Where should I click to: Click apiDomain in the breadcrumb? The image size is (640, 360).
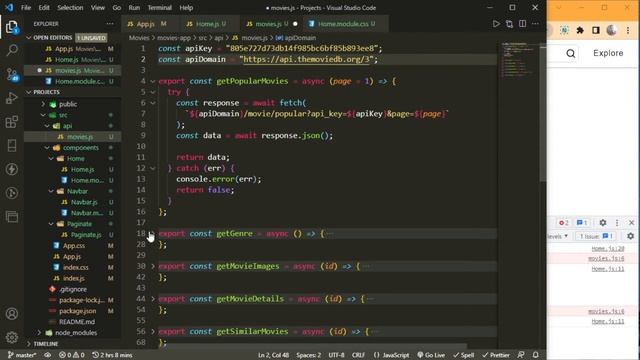tap(300, 38)
